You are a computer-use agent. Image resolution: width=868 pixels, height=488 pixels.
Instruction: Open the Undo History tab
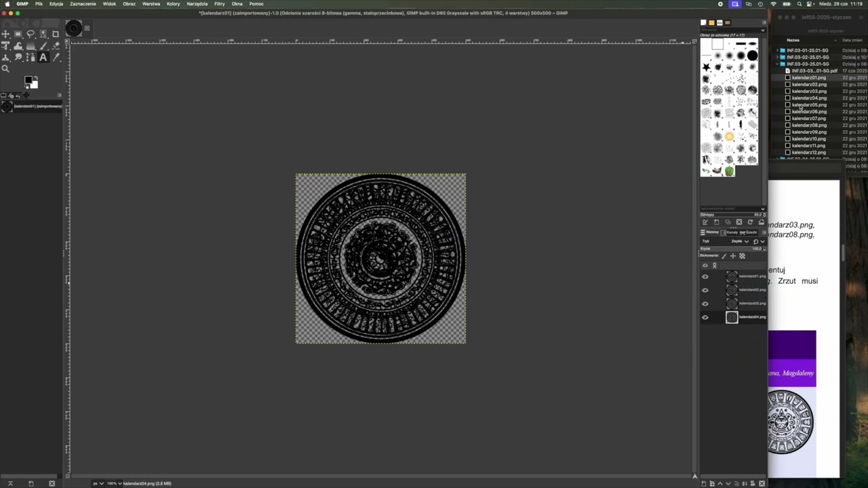pyautogui.click(x=18, y=96)
